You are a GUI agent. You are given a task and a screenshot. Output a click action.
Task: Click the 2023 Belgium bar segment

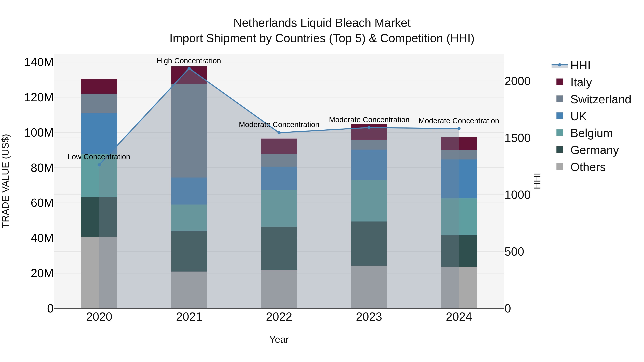click(369, 201)
